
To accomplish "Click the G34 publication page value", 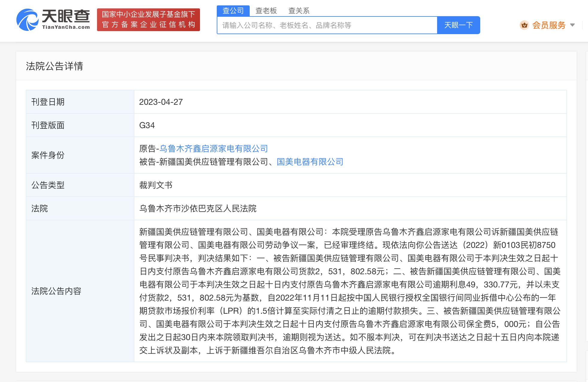I will (x=147, y=125).
